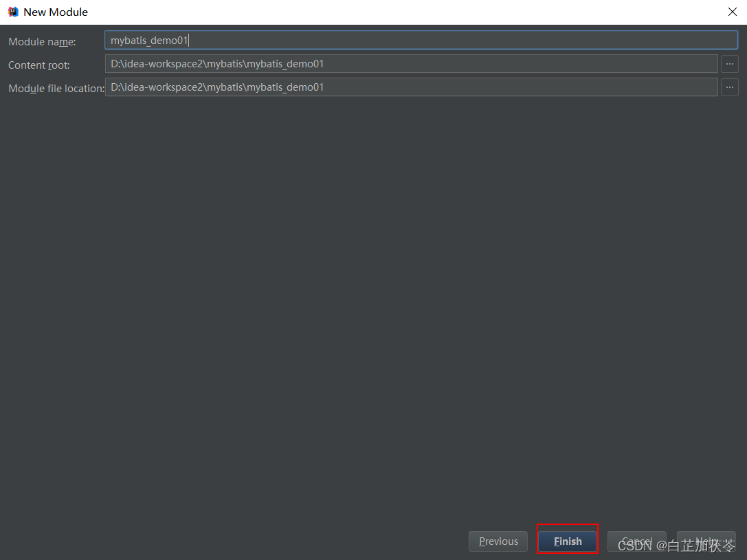Screen dimensions: 747x560
Task: Open browse dialog for Module file location
Action: (x=729, y=87)
